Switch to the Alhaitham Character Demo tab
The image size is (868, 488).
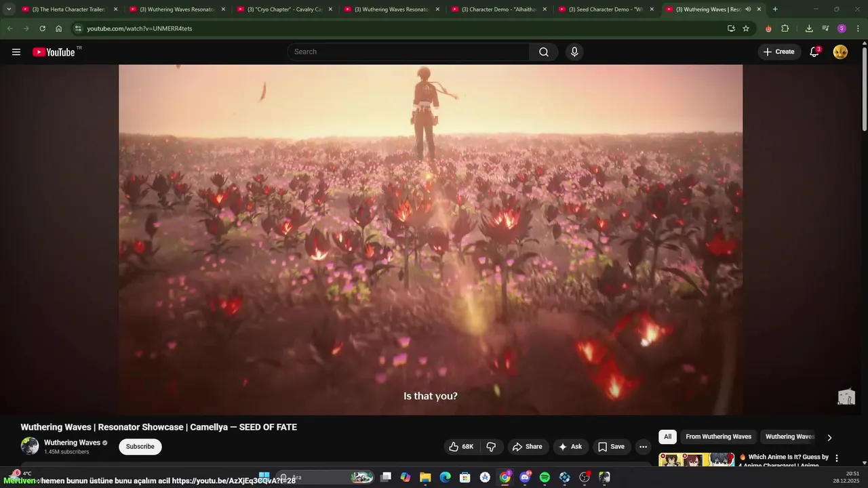[499, 9]
